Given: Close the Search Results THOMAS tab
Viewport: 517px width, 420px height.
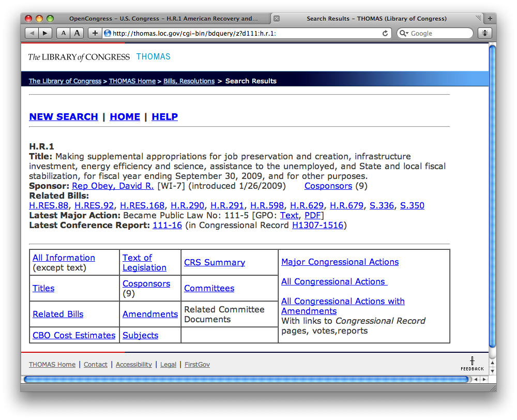Looking at the screenshot, I should pyautogui.click(x=276, y=19).
